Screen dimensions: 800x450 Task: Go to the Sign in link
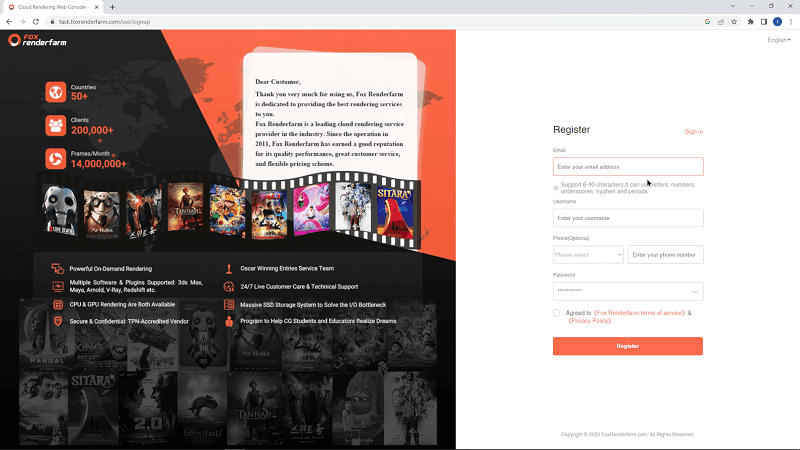693,131
